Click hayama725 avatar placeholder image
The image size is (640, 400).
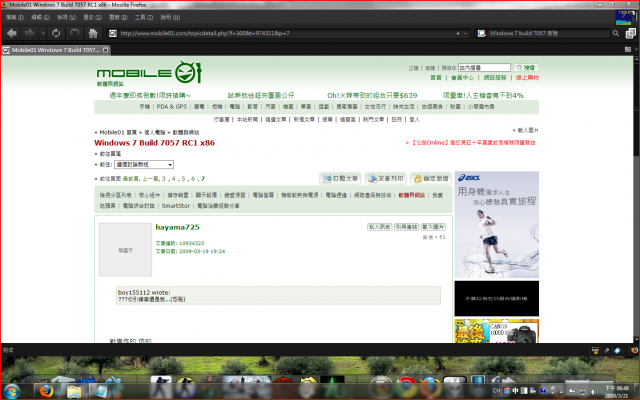(125, 250)
